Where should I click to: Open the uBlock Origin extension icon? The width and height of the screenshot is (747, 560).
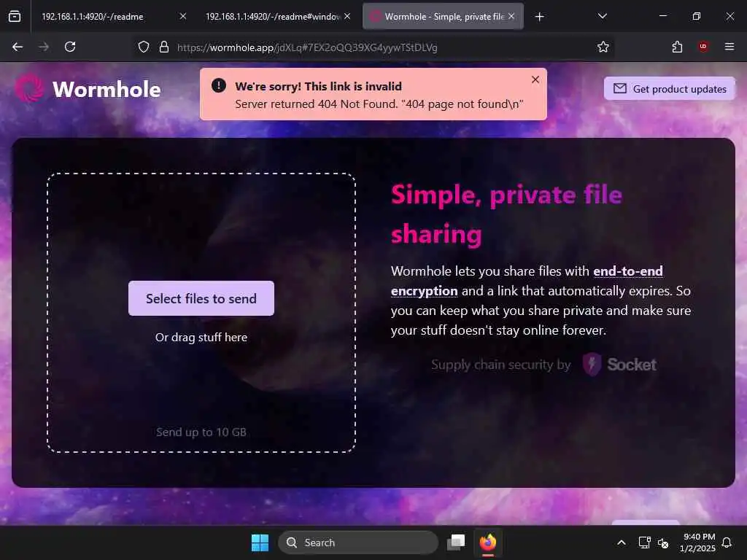(x=703, y=47)
